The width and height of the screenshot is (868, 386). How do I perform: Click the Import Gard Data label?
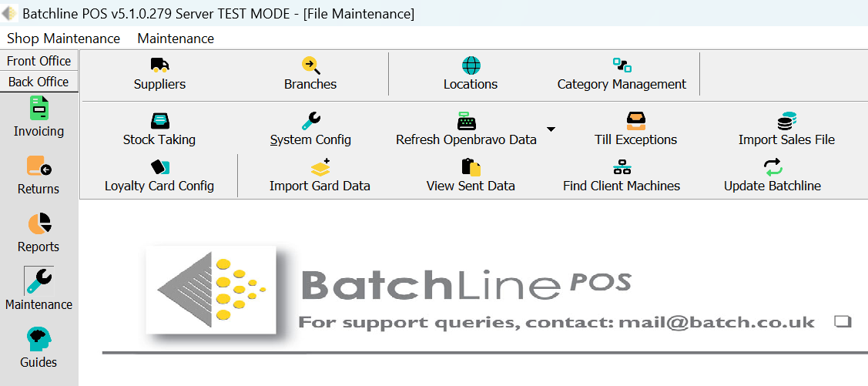(320, 186)
